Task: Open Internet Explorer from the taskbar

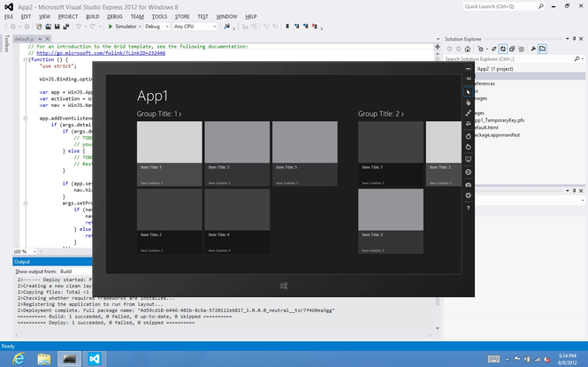Action: tap(19, 359)
